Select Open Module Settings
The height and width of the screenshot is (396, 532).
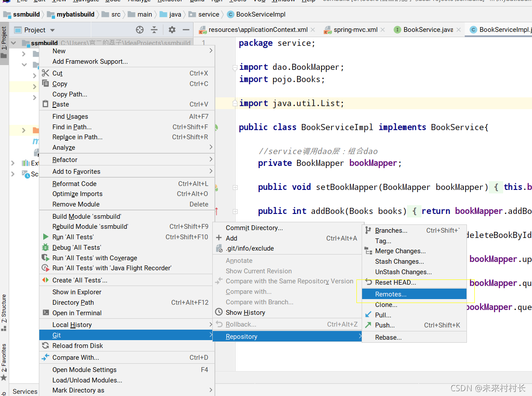tap(127, 370)
